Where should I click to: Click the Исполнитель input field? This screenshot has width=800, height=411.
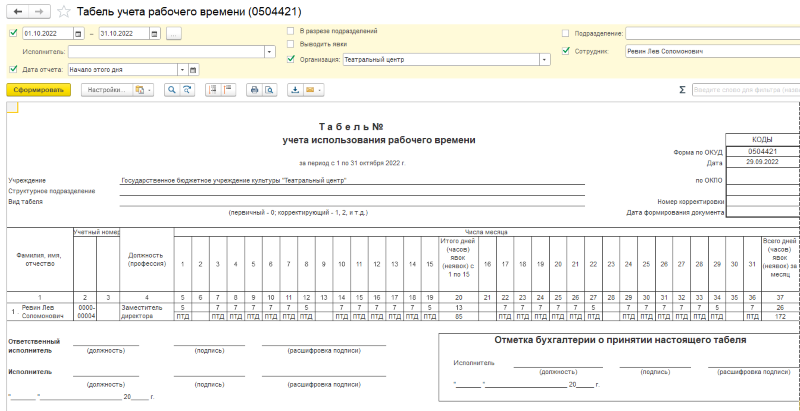[x=166, y=52]
